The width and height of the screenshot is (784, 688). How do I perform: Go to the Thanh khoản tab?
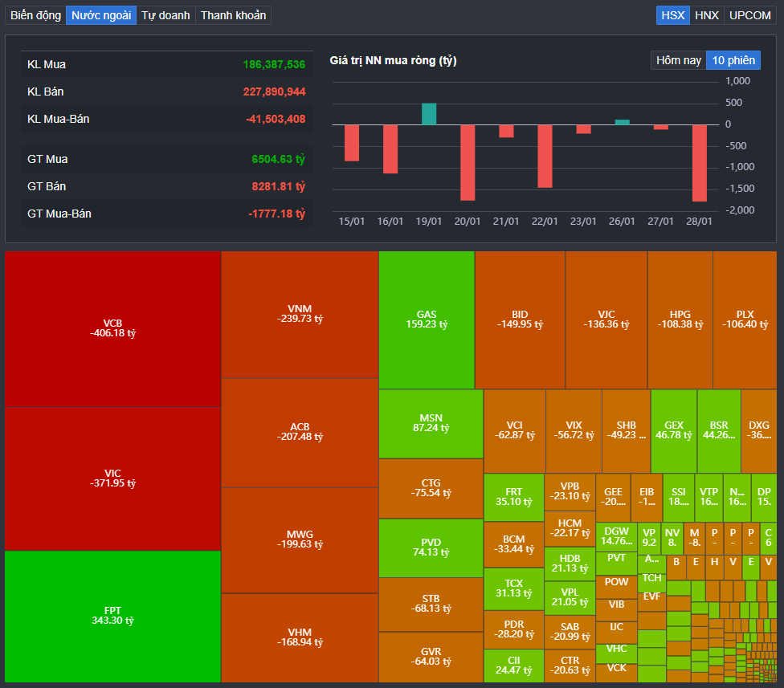233,15
